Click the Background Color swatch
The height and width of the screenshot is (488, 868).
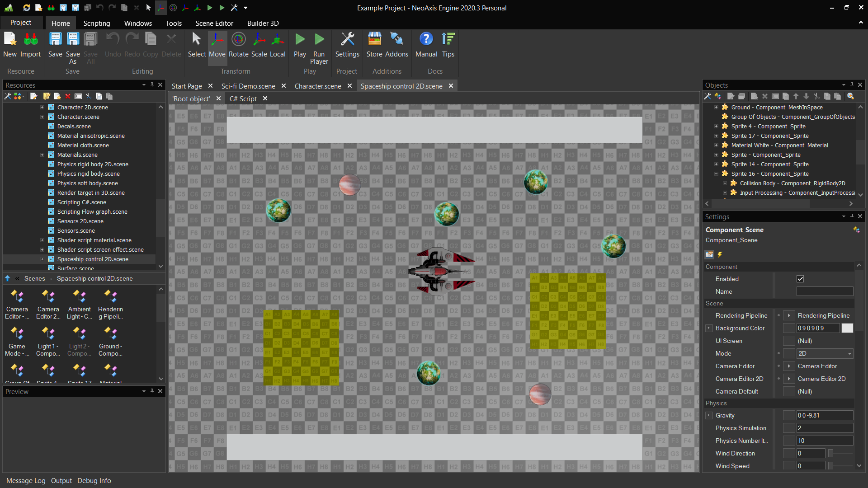pos(847,328)
